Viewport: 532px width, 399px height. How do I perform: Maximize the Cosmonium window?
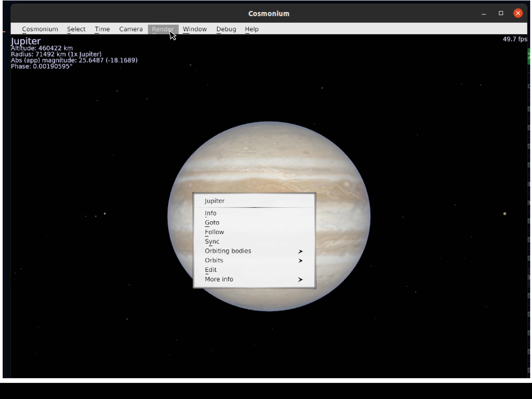[501, 13]
